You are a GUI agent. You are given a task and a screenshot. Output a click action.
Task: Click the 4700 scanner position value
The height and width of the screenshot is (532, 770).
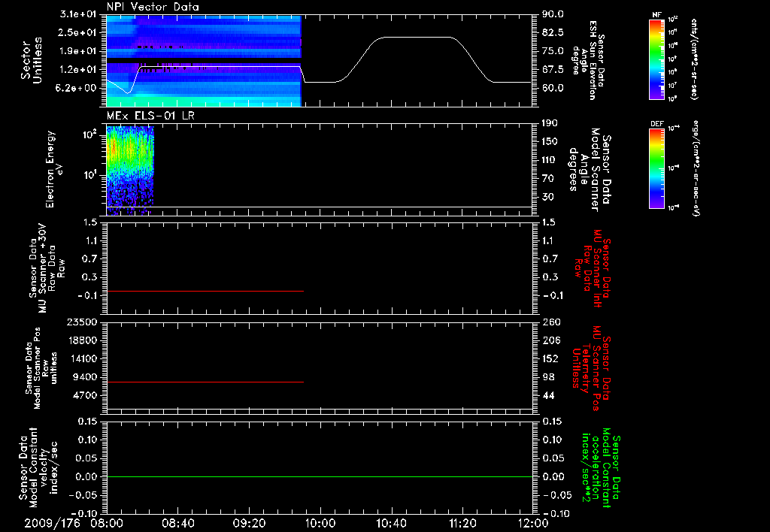85,395
